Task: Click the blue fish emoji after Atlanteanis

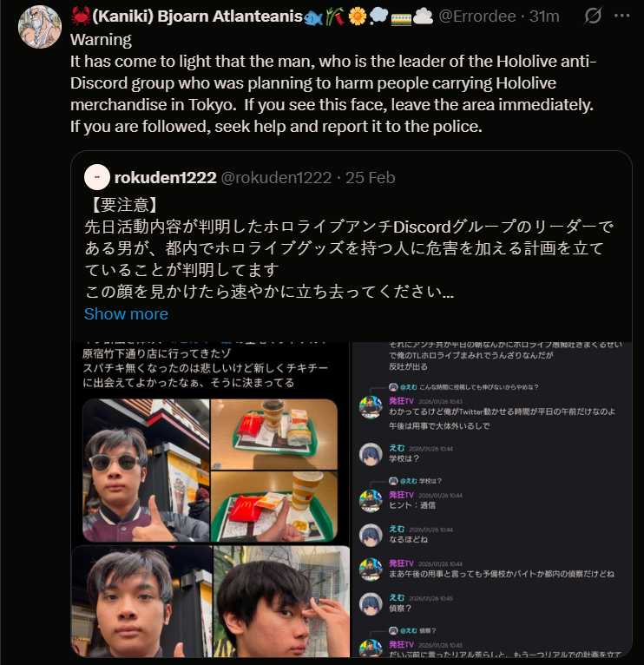Action: coord(313,18)
